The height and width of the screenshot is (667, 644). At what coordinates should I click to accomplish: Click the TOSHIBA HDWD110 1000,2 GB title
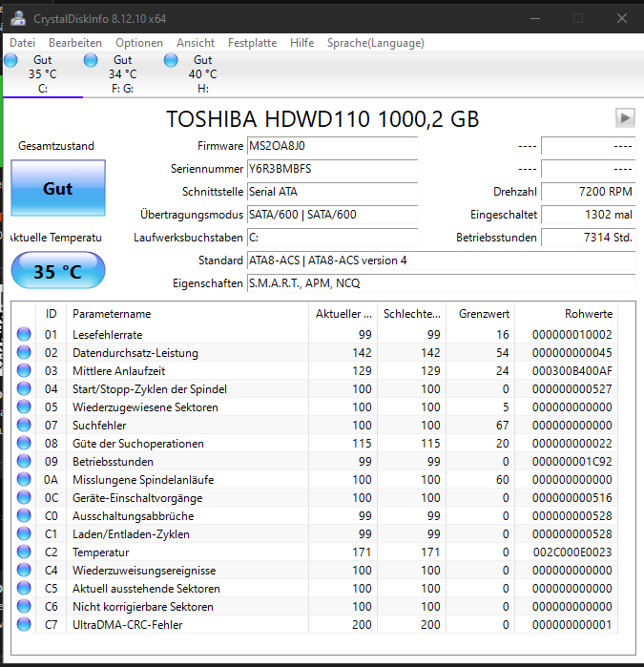coord(322,118)
